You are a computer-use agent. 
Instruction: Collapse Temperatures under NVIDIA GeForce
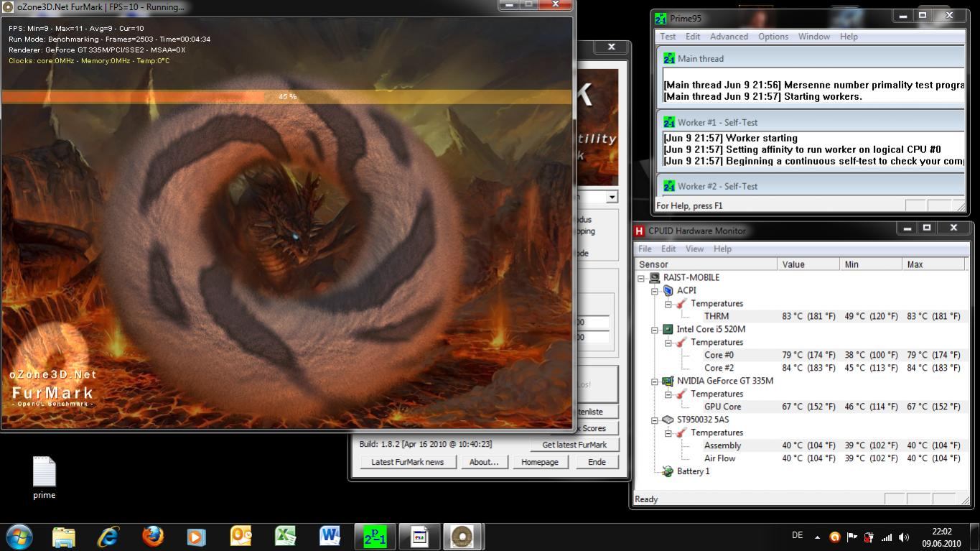668,394
